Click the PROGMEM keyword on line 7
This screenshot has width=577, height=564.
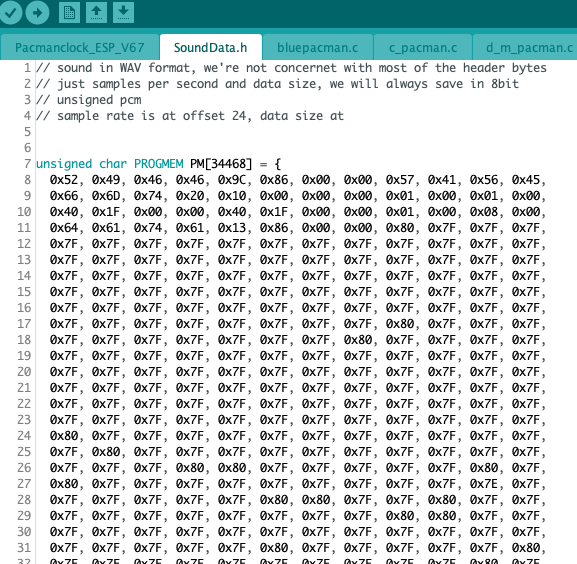pos(159,164)
